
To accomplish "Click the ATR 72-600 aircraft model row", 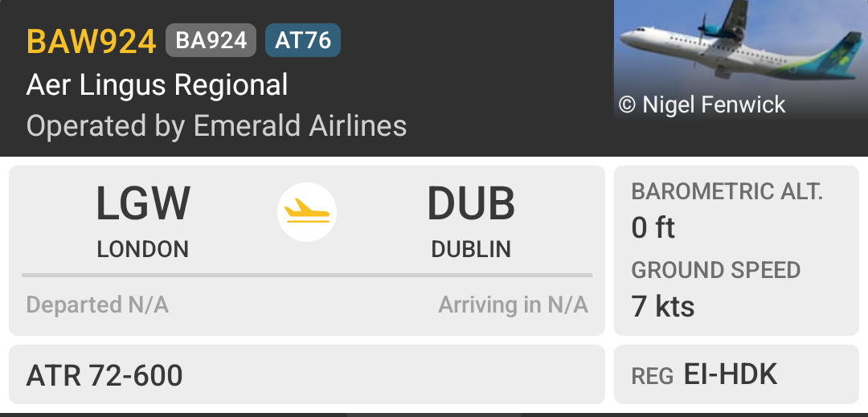I will [307, 374].
